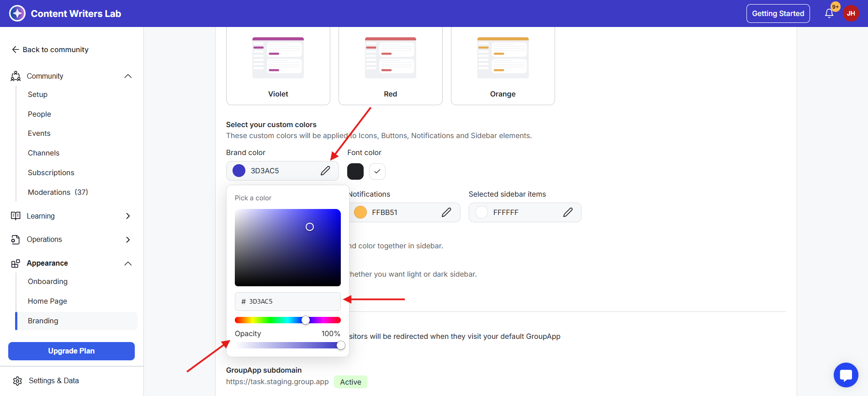Open Channels in sidebar

click(x=43, y=153)
